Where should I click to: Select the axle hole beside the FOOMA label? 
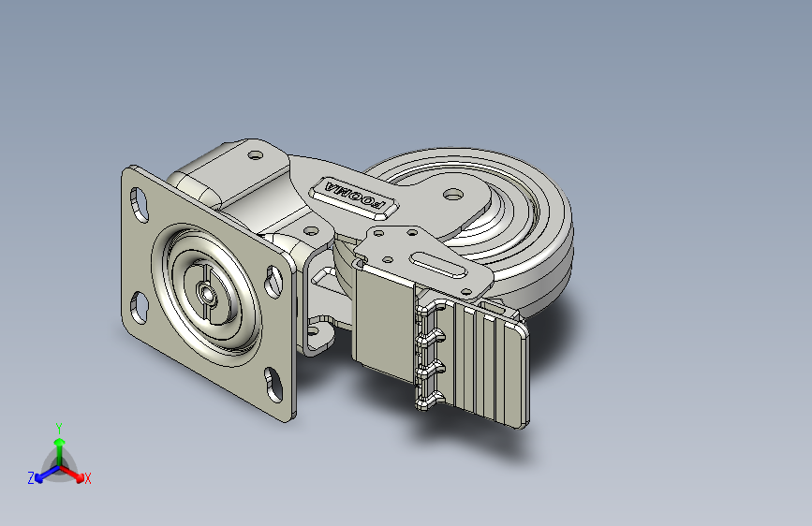453,195
